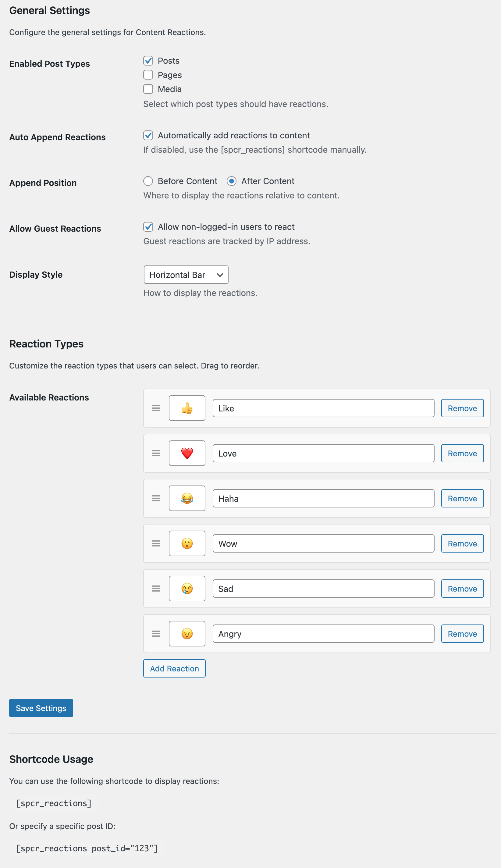
Task: Click the thumbs-up emoji for the Like reaction
Action: click(x=187, y=408)
